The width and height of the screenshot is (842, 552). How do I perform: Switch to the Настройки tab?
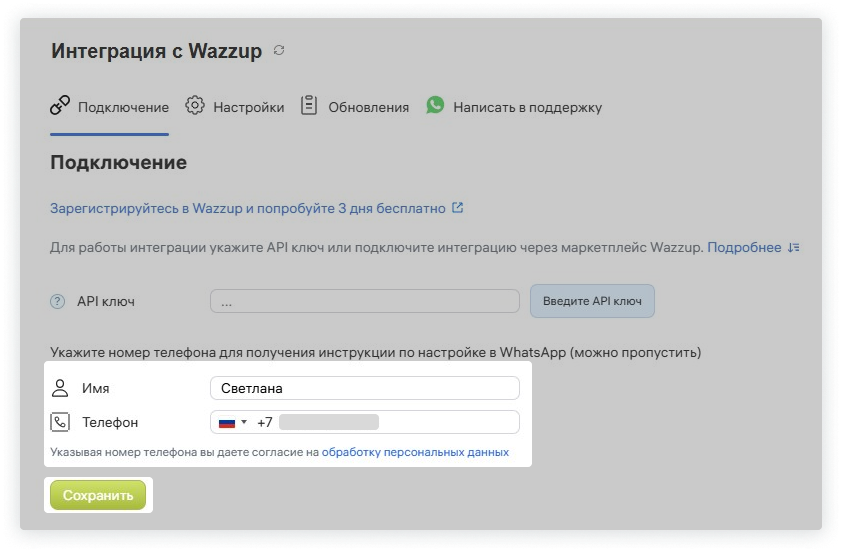[x=235, y=107]
